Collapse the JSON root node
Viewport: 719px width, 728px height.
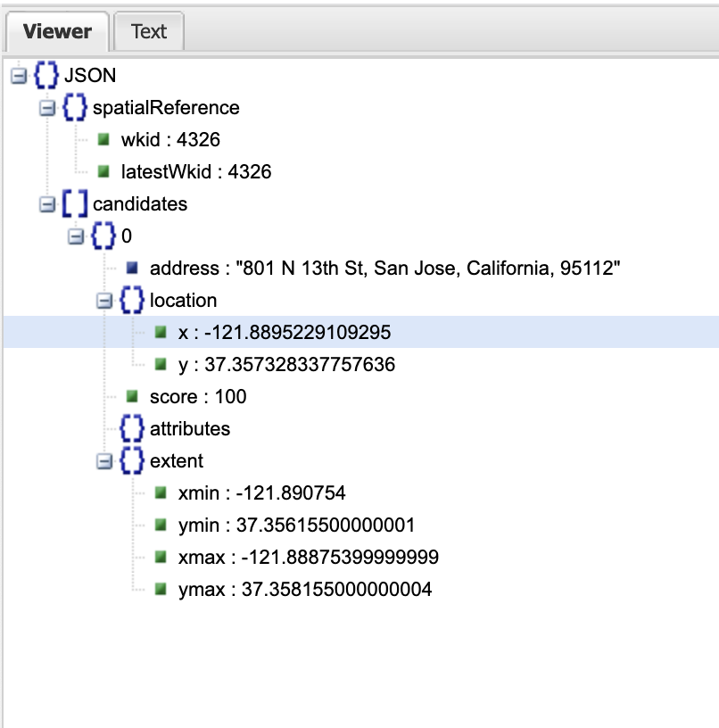[18, 77]
